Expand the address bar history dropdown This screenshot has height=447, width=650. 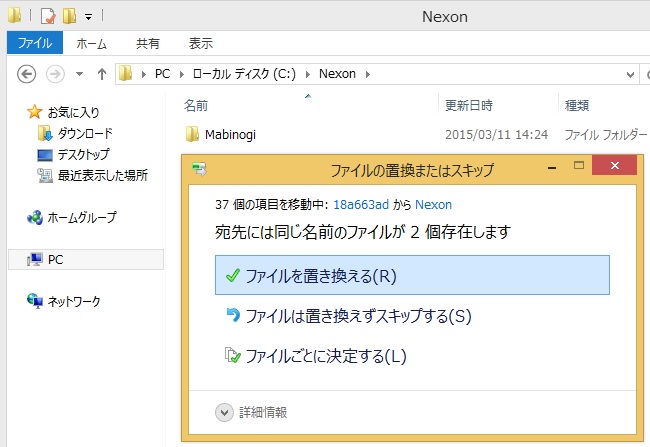[x=630, y=75]
